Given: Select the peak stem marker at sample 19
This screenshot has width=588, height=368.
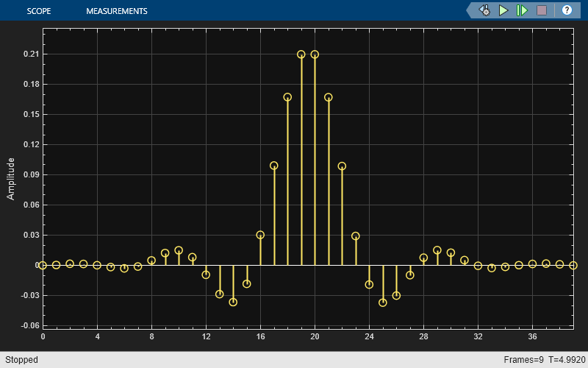Looking at the screenshot, I should pyautogui.click(x=301, y=54).
